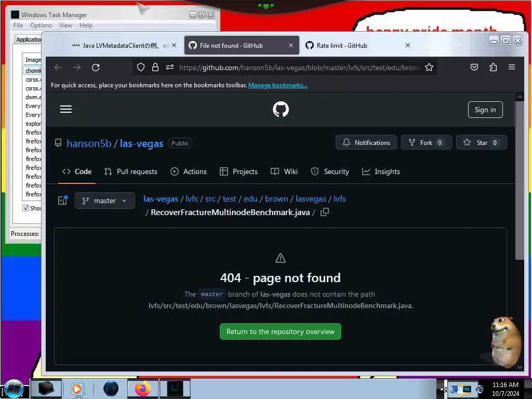
Task: Open the globe icon on the taskbar
Action: coord(111,389)
